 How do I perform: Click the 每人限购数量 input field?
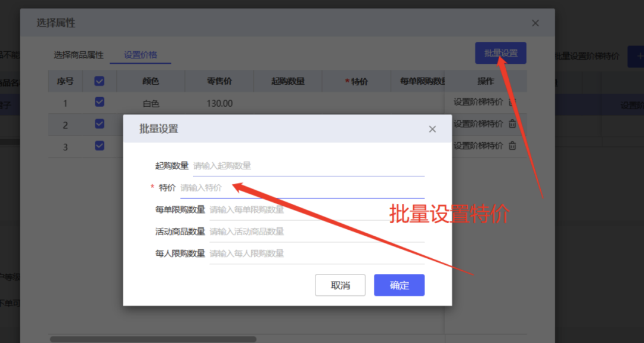pyautogui.click(x=317, y=254)
